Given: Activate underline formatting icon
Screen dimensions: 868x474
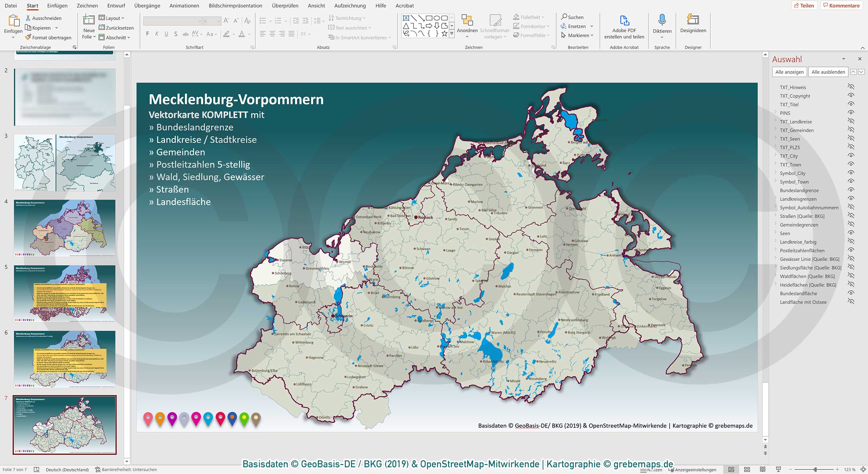Looking at the screenshot, I should click(x=166, y=34).
